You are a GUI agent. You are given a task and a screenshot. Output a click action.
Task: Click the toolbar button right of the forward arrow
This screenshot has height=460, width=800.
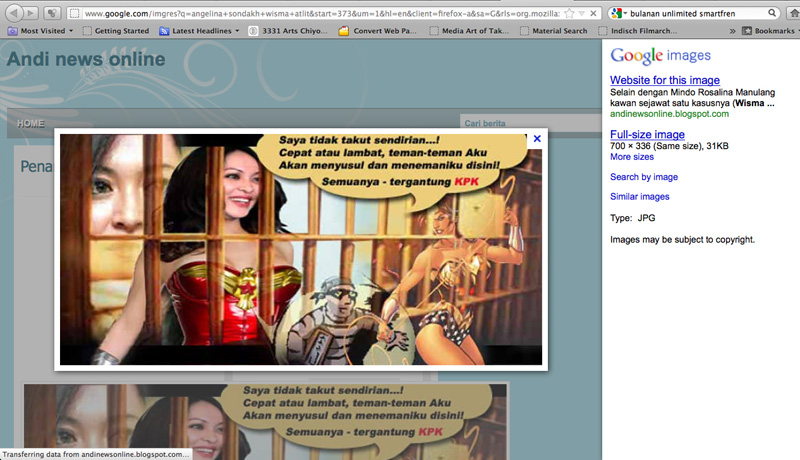pyautogui.click(x=52, y=13)
